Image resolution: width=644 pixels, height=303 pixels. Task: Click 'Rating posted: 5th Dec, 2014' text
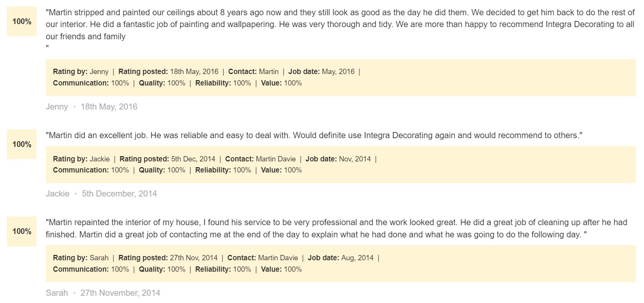(x=167, y=159)
